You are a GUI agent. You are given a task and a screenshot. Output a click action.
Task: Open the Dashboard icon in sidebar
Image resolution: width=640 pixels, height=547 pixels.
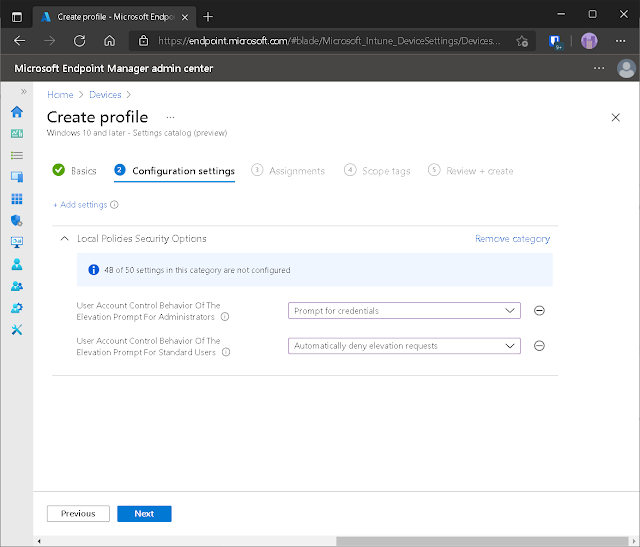click(x=16, y=134)
